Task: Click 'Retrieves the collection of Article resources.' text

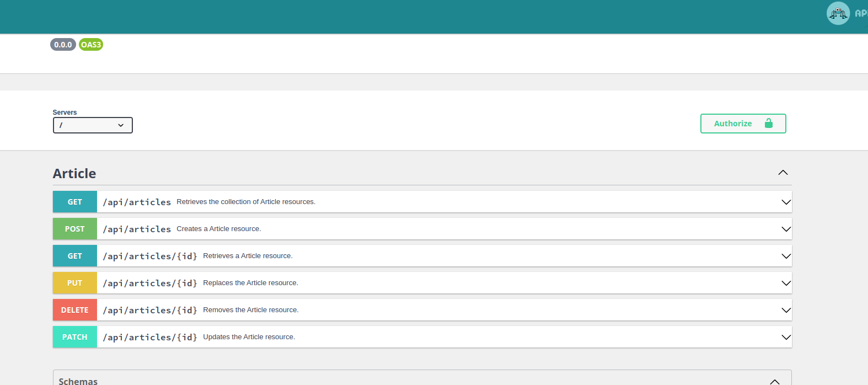Action: pos(246,202)
